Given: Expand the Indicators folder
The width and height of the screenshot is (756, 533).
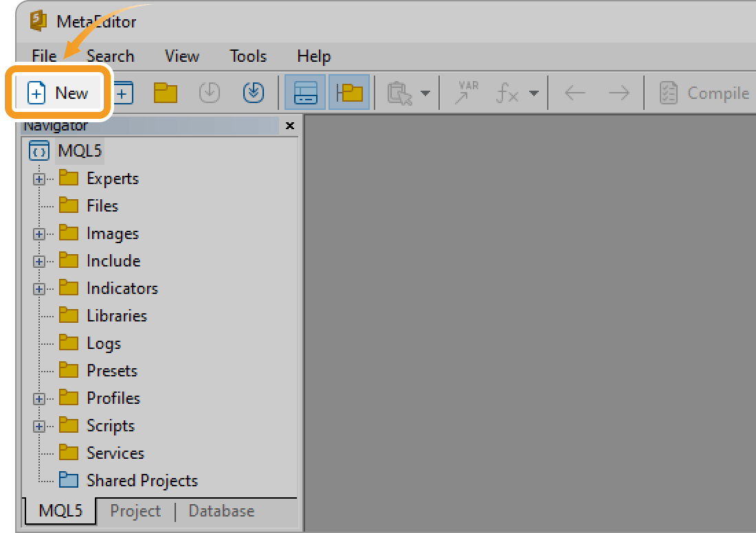Looking at the screenshot, I should tap(38, 288).
